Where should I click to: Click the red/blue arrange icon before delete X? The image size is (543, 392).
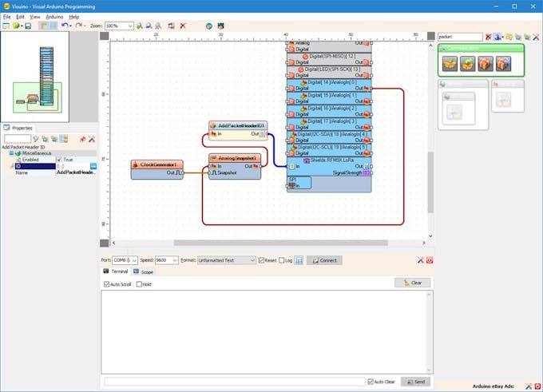point(171,26)
